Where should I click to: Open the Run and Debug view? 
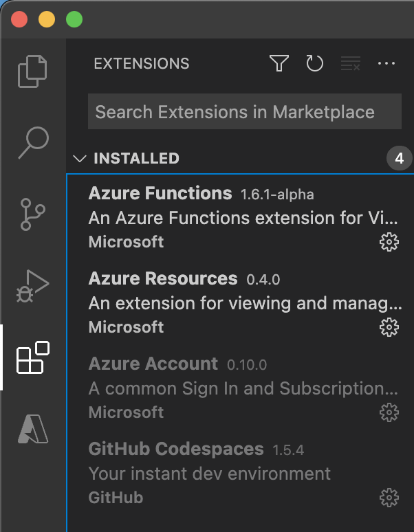[33, 285]
